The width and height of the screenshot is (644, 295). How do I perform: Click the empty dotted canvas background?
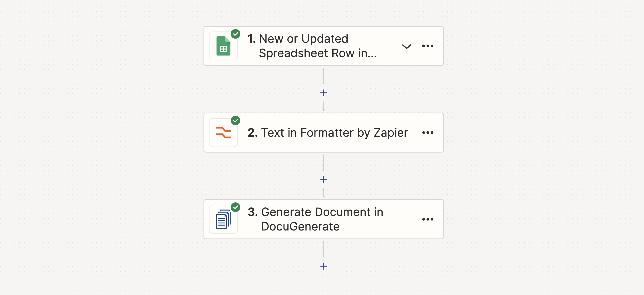100,150
